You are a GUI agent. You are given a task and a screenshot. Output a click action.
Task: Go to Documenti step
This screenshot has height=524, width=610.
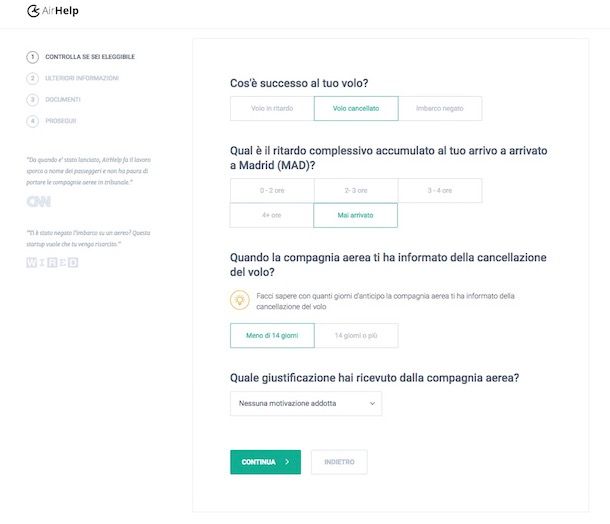(x=63, y=100)
